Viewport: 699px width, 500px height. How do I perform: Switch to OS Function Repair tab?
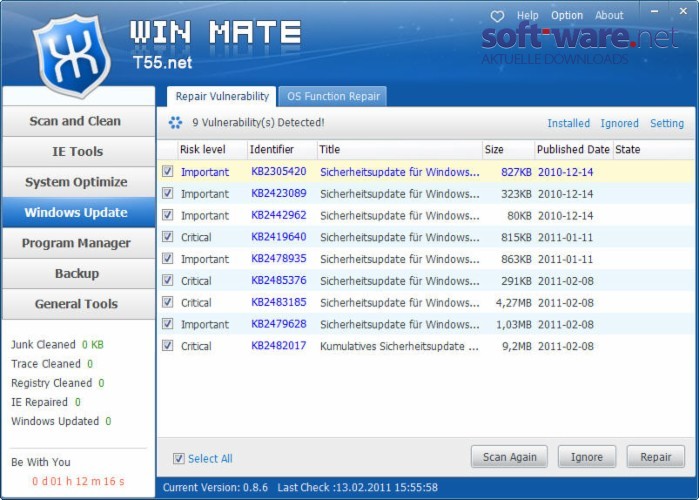coord(333,96)
